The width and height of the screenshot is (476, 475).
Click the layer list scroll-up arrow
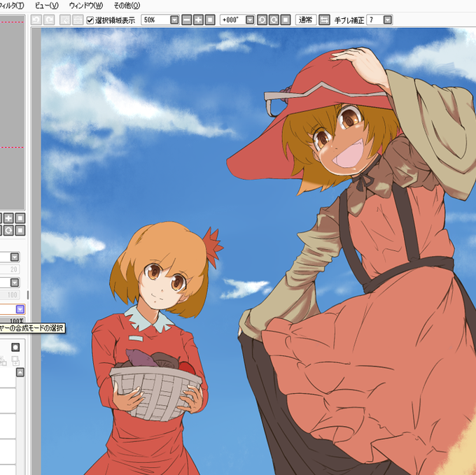pos(20,372)
